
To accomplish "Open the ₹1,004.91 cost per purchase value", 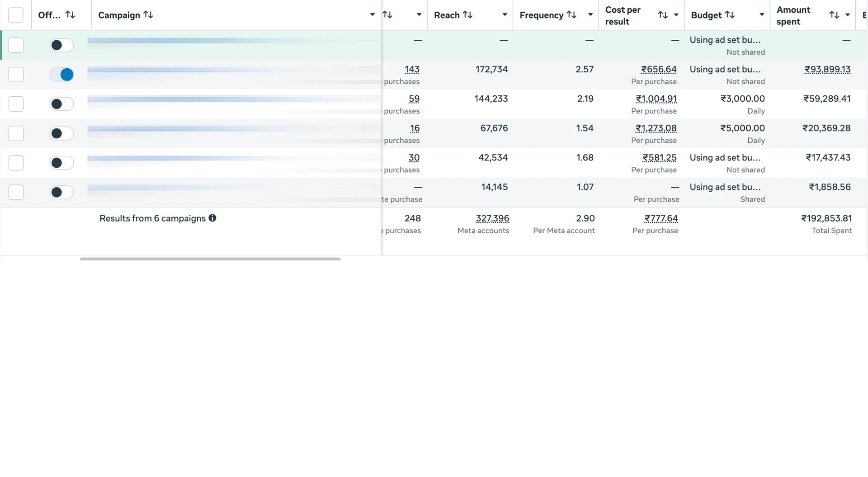I will [x=656, y=99].
